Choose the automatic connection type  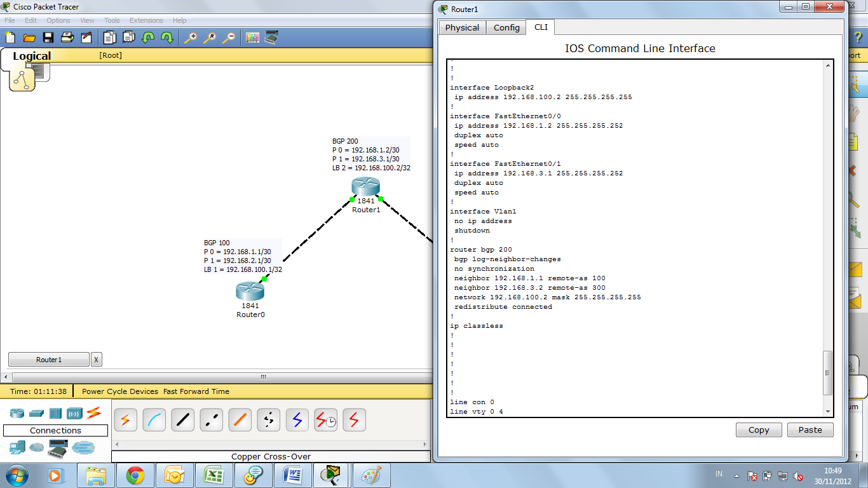[125, 420]
